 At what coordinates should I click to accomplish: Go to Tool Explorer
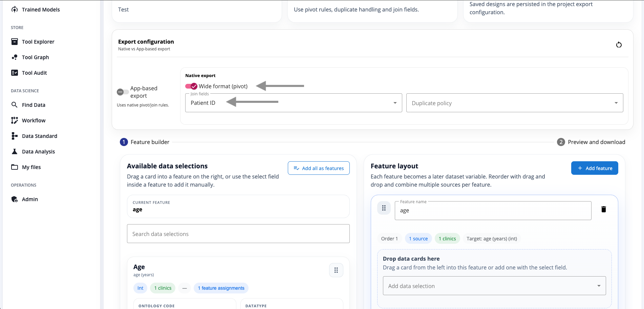point(38,42)
